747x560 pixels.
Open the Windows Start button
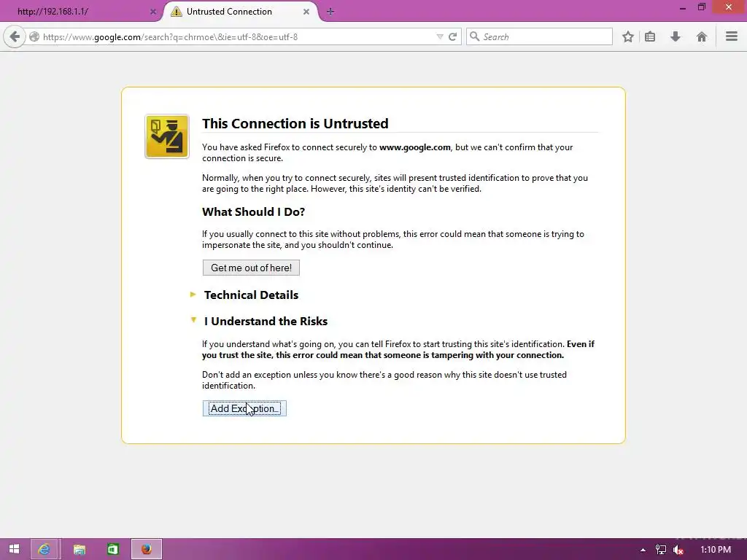coord(14,549)
